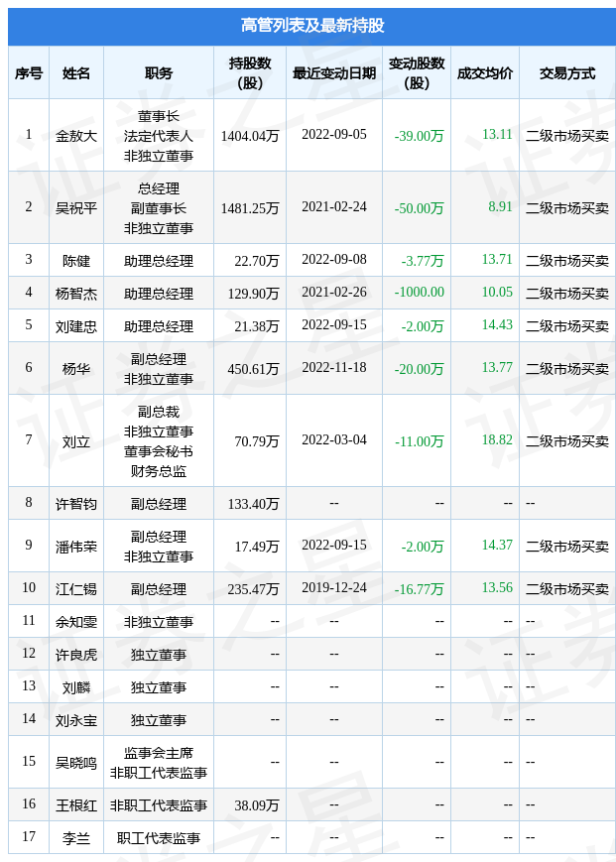Click change value -11.00万
Screen dimensions: 616x862
pos(419,441)
